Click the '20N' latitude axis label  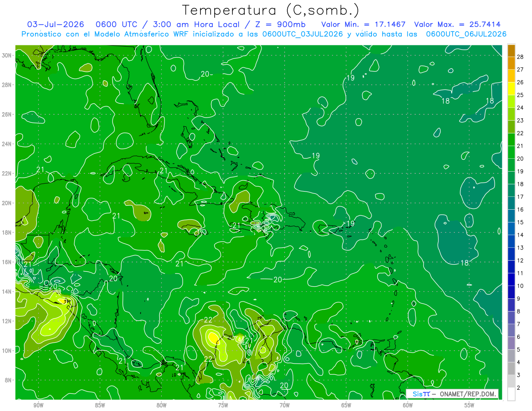(x=7, y=203)
